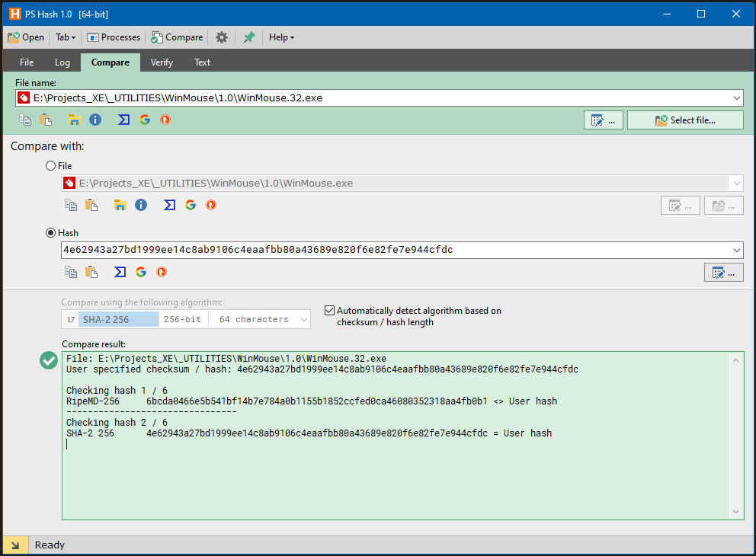The width and height of the screenshot is (756, 556).
Task: Click the Compare toolbar button
Action: point(177,37)
